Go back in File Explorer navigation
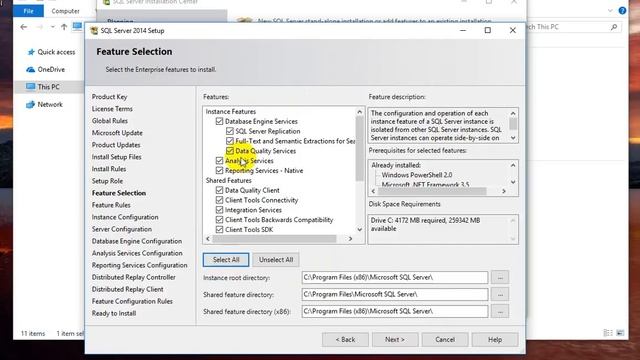This screenshot has width=640, height=360. pyautogui.click(x=24, y=27)
